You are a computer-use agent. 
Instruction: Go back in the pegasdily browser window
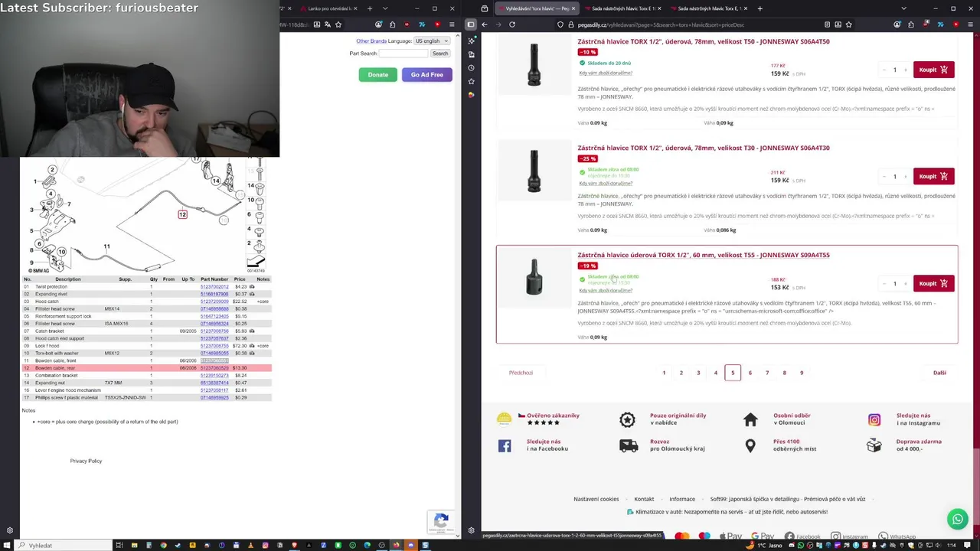(484, 24)
